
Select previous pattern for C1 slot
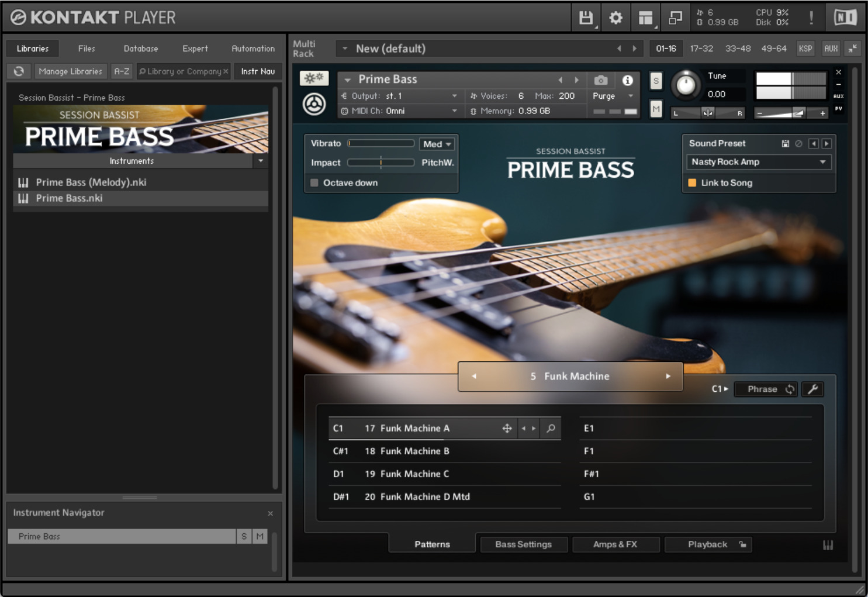point(523,429)
